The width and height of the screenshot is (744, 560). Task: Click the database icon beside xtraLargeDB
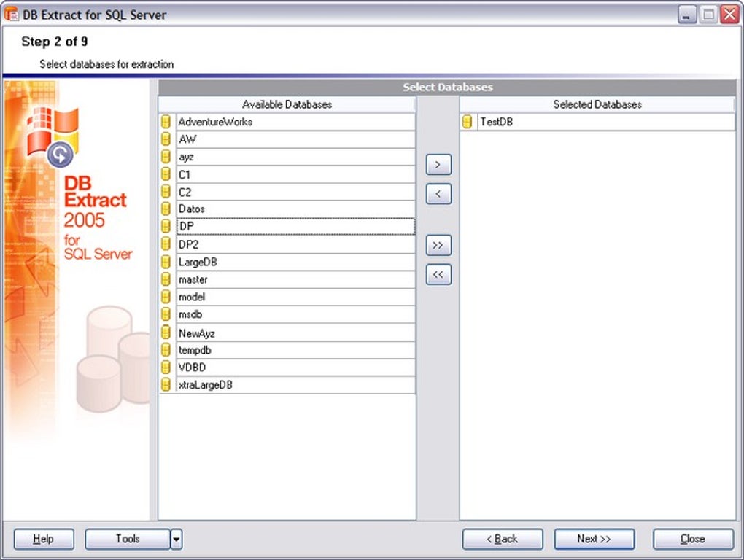(166, 385)
